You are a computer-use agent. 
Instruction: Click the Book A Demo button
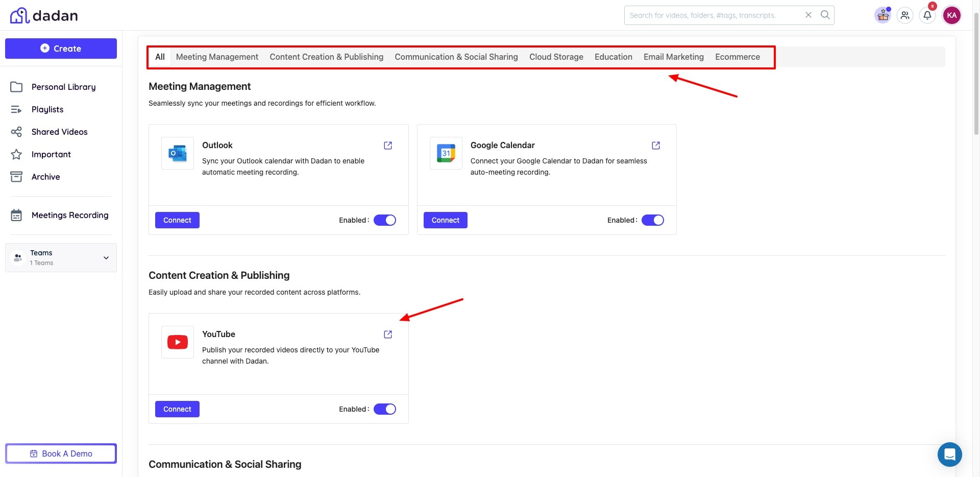coord(61,454)
